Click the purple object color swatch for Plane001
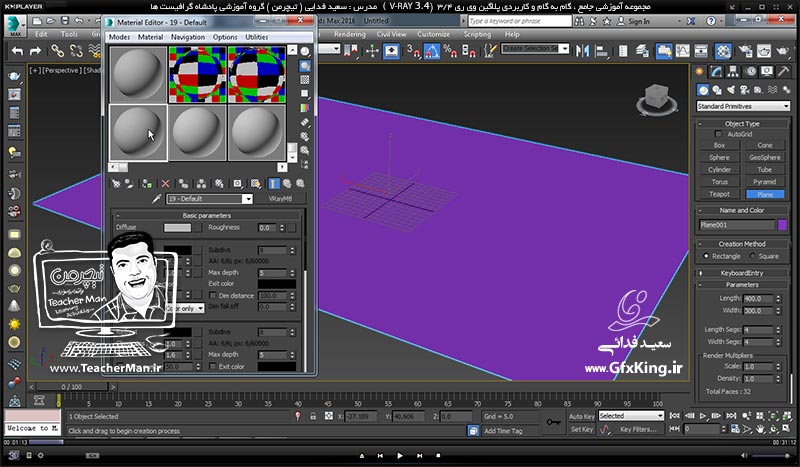This screenshot has height=467, width=800. [x=782, y=225]
